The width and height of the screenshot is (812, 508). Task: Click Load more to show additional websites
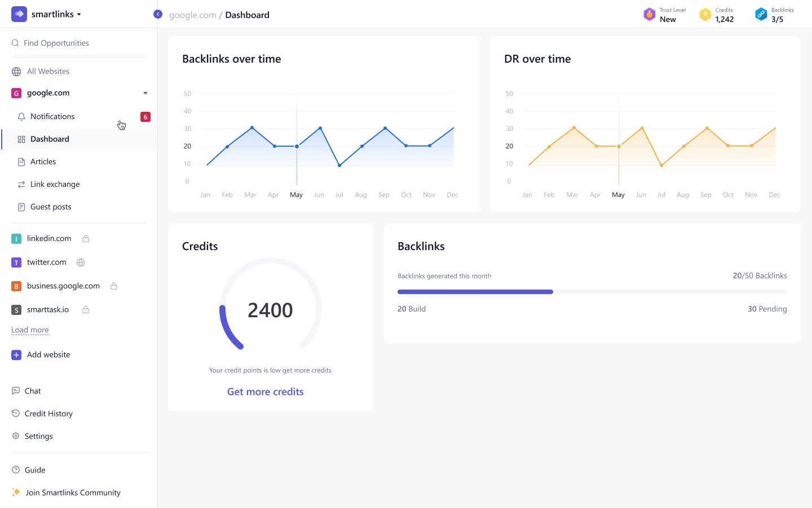(x=29, y=330)
